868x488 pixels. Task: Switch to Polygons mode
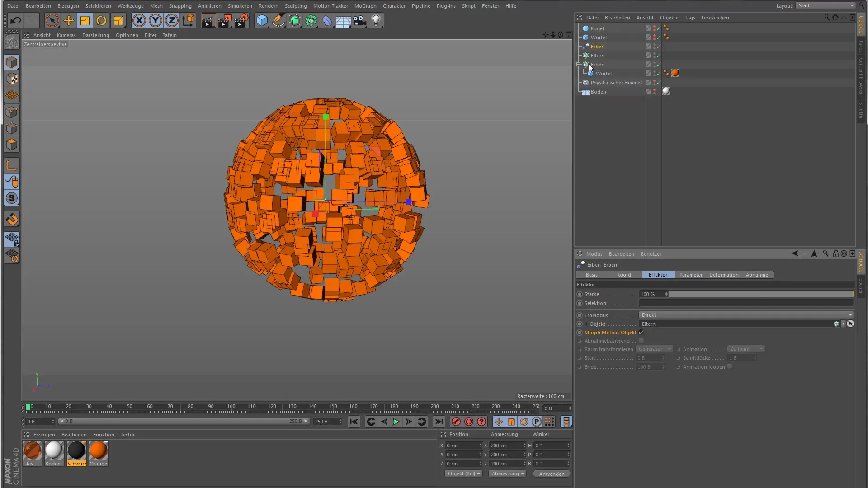(12, 145)
